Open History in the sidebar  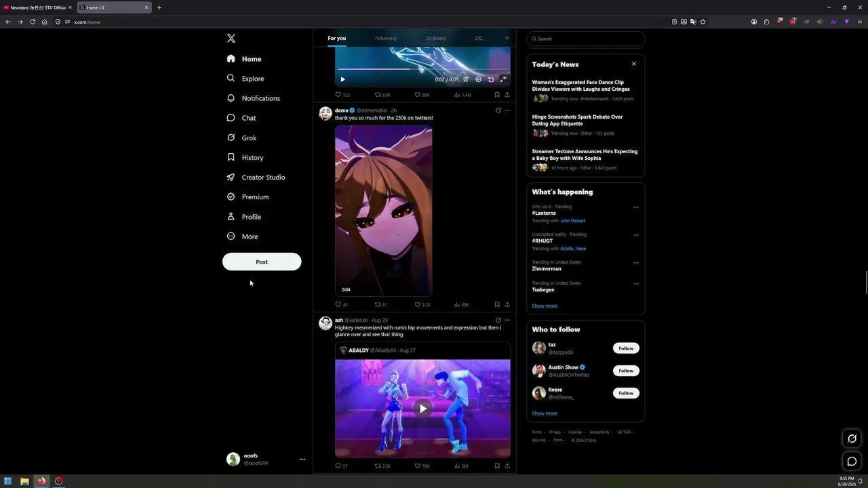245,157
